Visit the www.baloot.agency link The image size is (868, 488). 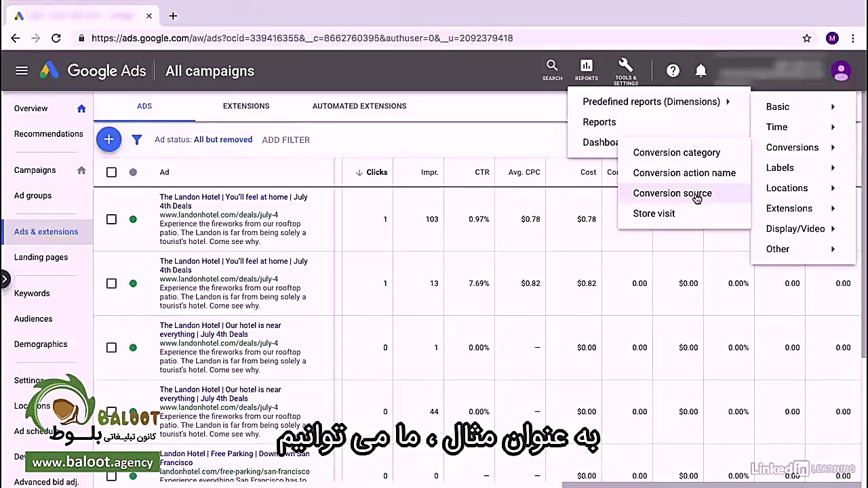93,462
